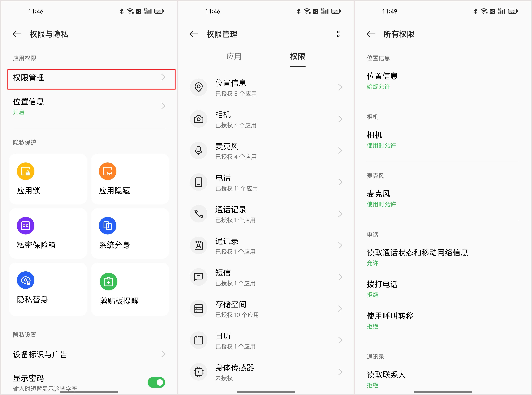Tap the 开启 status under 位置信息

click(x=19, y=112)
